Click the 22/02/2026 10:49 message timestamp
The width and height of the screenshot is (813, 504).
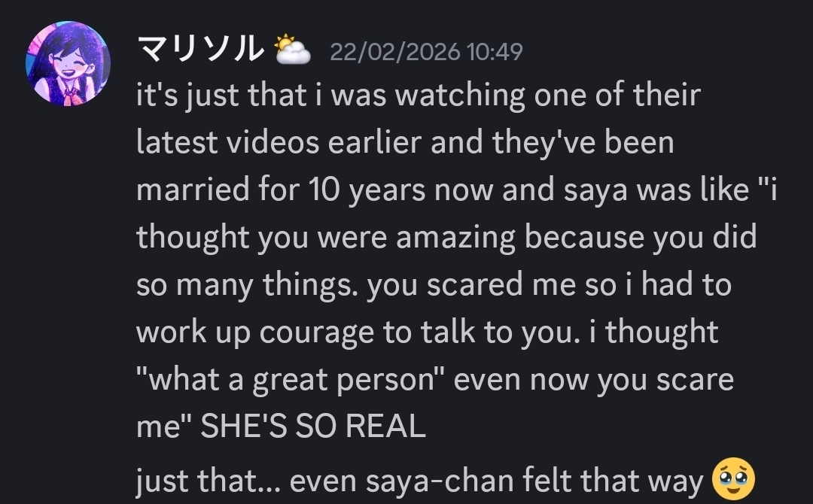[426, 52]
